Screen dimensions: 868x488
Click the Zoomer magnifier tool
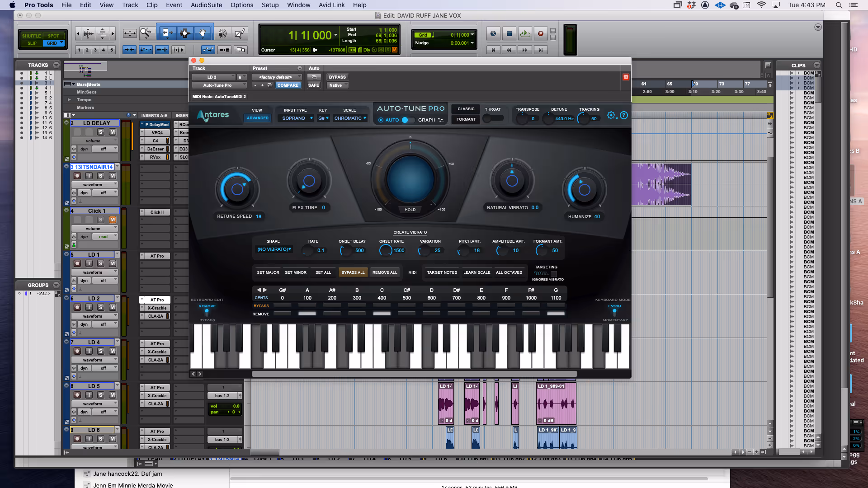146,33
